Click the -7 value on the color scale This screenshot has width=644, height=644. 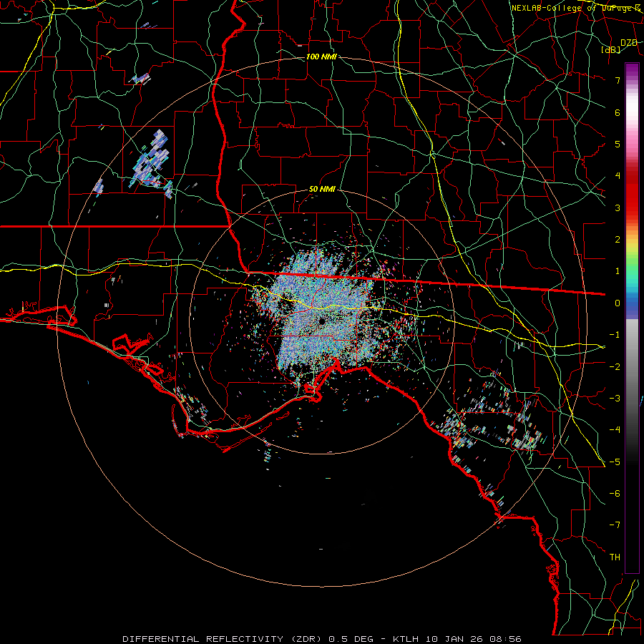[615, 525]
